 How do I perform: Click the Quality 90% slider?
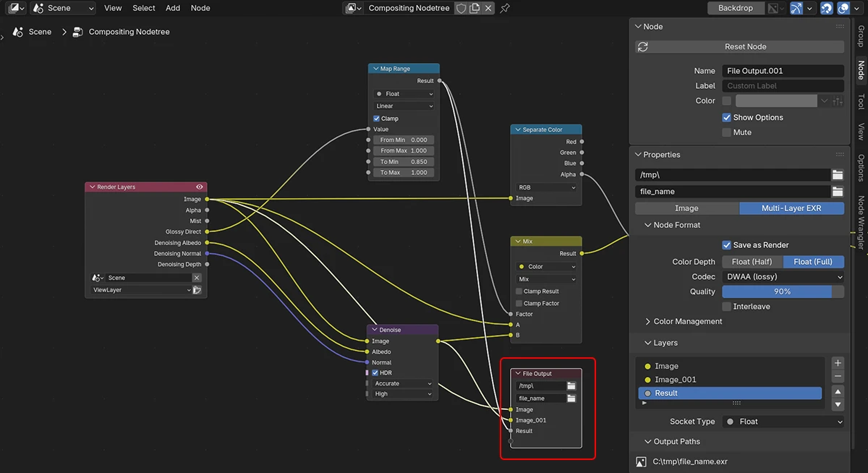[x=783, y=291]
